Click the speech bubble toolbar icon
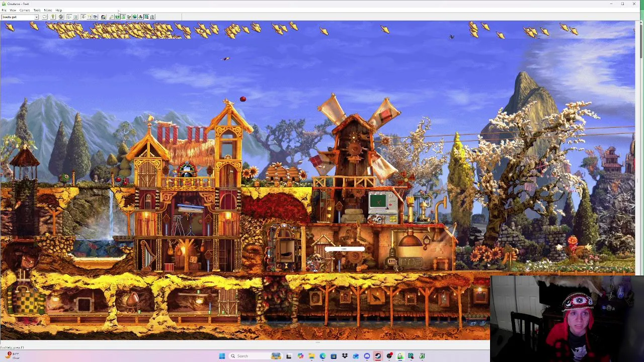The height and width of the screenshot is (362, 644). tap(45, 17)
